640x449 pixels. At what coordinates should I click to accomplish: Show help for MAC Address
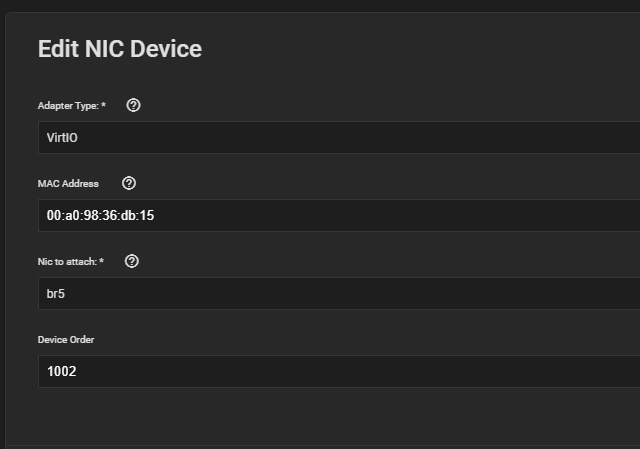(128, 183)
